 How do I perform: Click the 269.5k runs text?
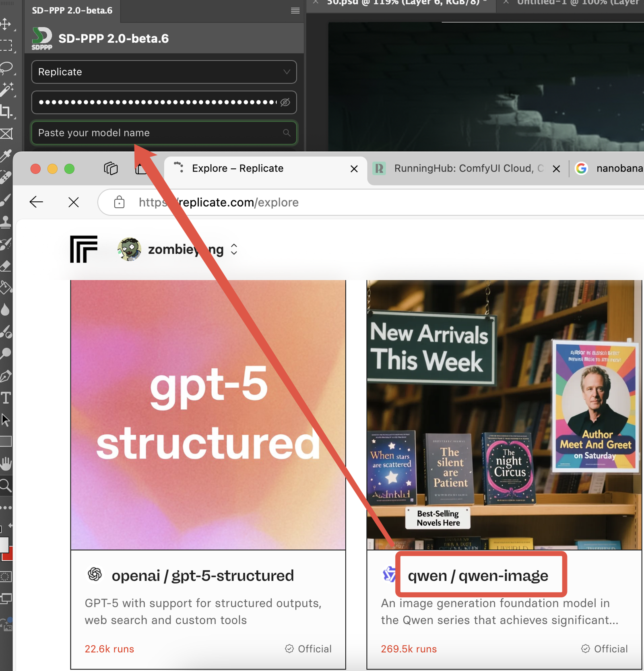pyautogui.click(x=409, y=649)
